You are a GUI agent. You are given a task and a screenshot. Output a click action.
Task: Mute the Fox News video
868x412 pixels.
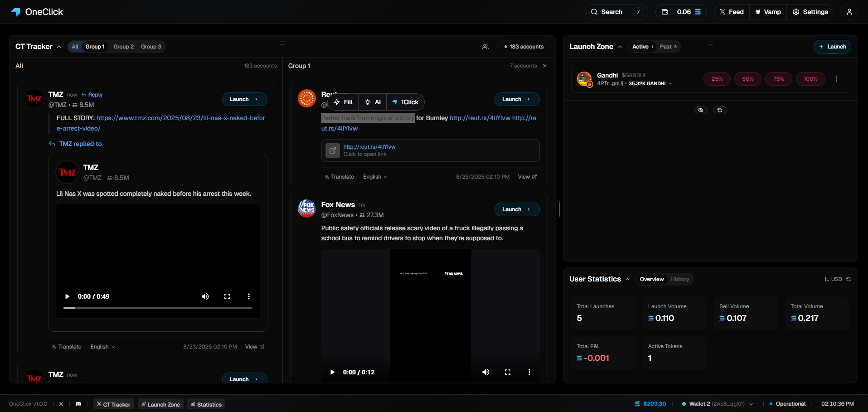[486, 372]
